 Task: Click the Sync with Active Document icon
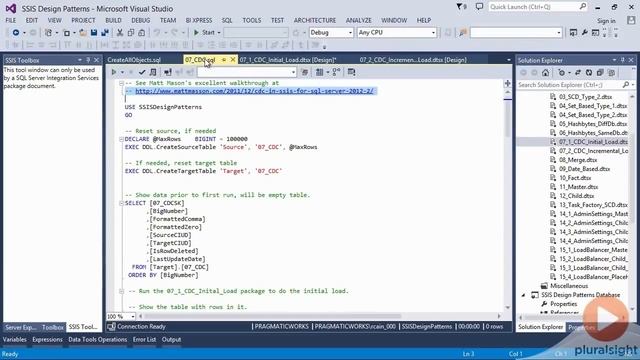578,73
